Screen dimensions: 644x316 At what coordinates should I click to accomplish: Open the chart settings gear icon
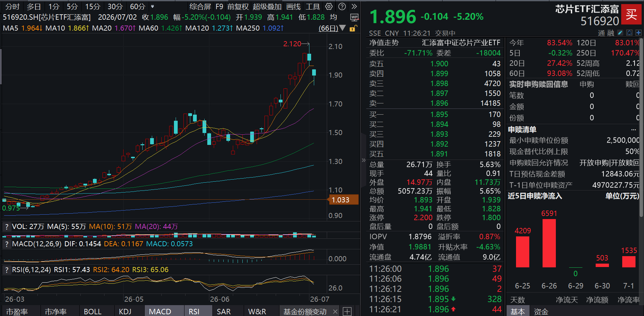coord(329,6)
